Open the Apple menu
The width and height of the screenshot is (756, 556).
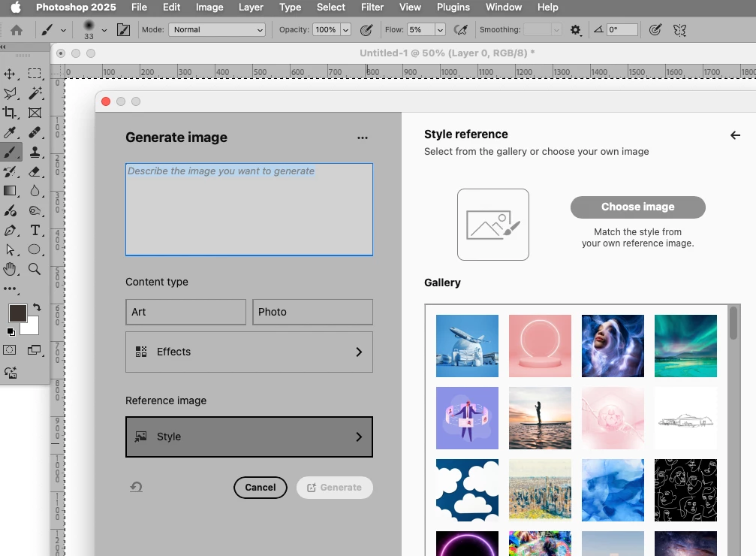pos(16,8)
